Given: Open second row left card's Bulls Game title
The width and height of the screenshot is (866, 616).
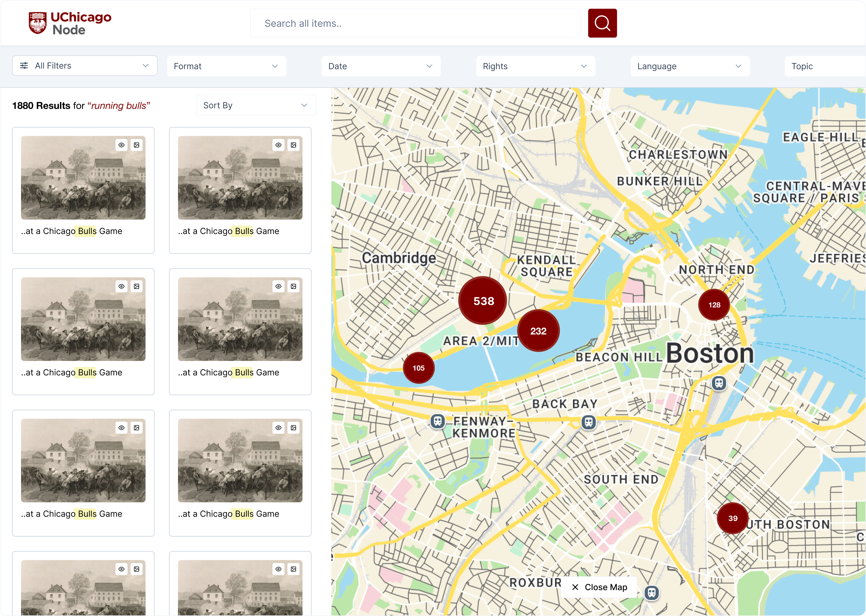Looking at the screenshot, I should click(x=72, y=372).
